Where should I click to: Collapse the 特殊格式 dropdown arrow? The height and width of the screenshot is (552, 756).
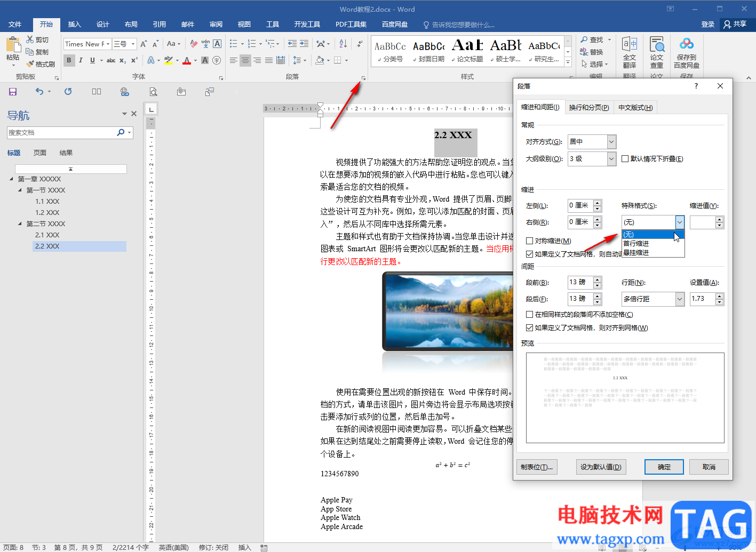[x=680, y=222]
